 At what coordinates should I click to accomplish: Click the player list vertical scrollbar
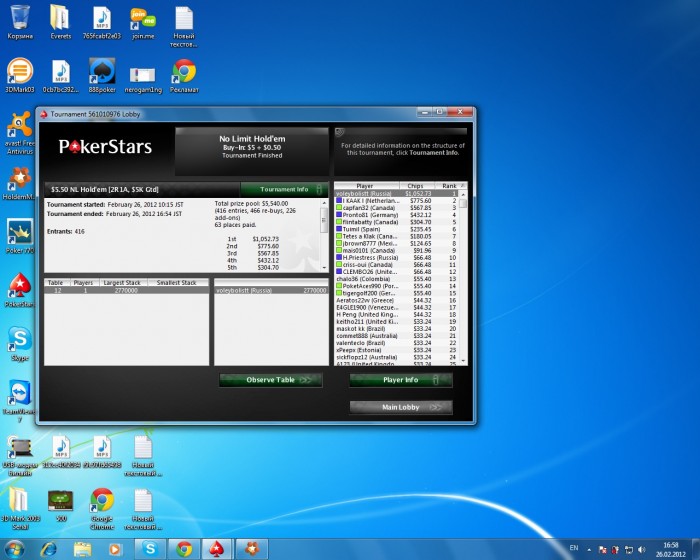click(x=463, y=280)
